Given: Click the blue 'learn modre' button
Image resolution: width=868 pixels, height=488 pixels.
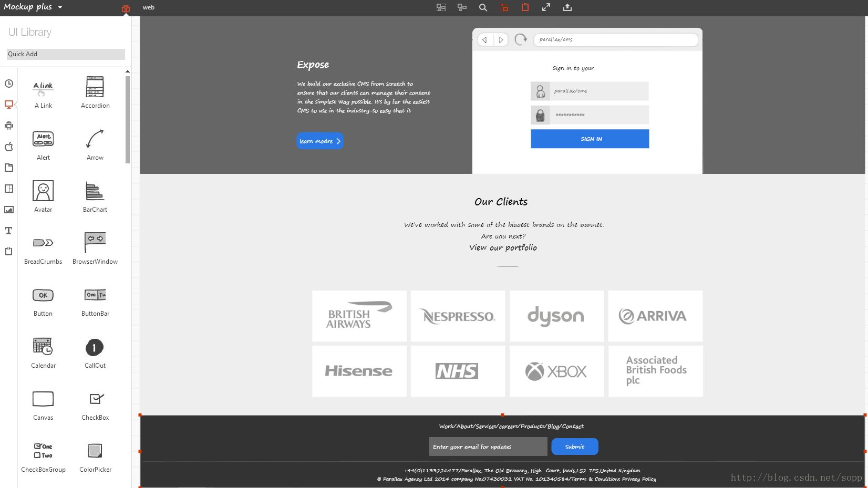Looking at the screenshot, I should [x=320, y=141].
